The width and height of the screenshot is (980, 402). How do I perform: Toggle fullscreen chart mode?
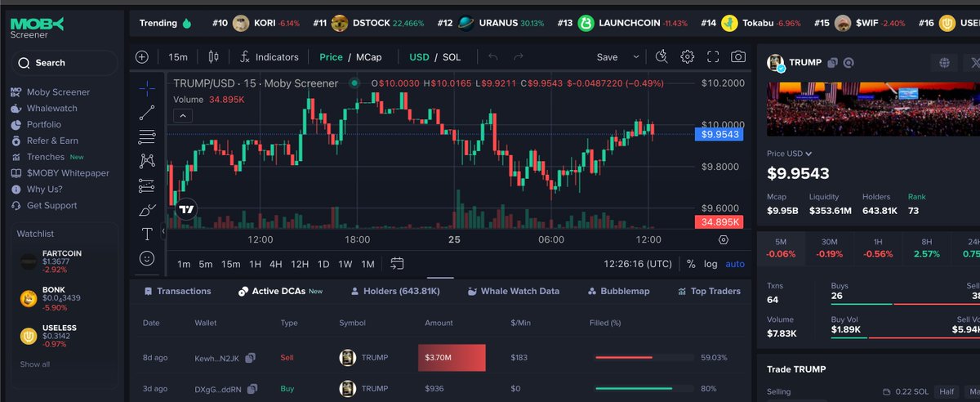713,56
